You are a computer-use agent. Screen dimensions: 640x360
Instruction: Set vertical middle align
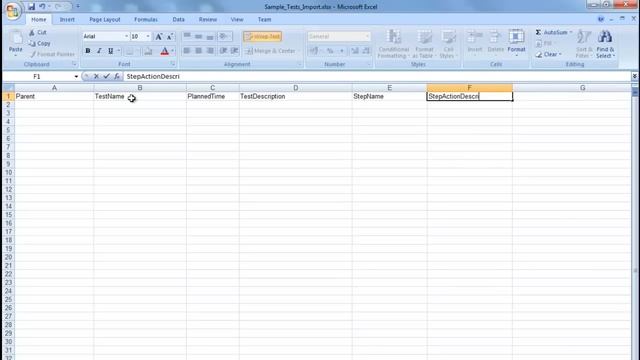point(198,36)
